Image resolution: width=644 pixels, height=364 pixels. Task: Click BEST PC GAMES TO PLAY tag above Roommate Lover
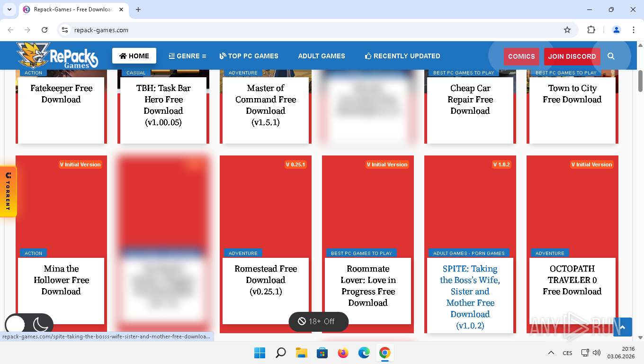(x=361, y=253)
